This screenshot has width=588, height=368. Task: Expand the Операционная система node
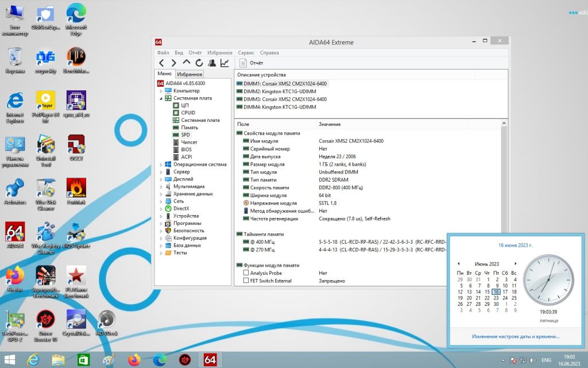coord(161,164)
